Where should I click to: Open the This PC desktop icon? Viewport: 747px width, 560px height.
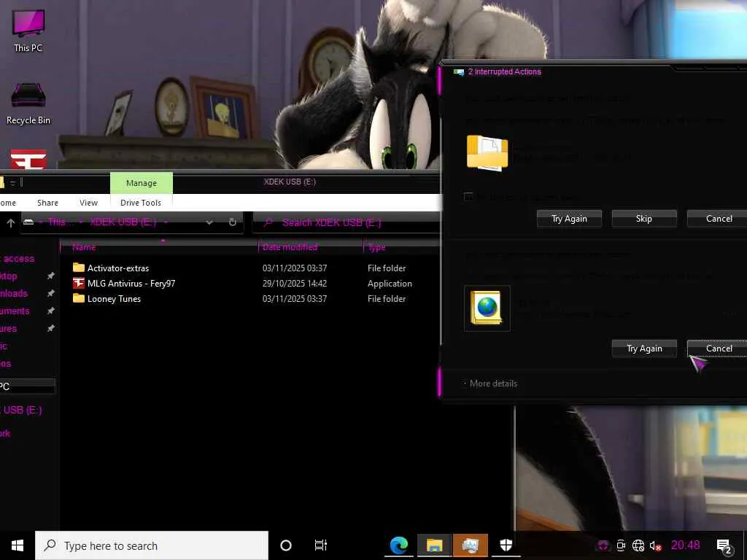[28, 31]
